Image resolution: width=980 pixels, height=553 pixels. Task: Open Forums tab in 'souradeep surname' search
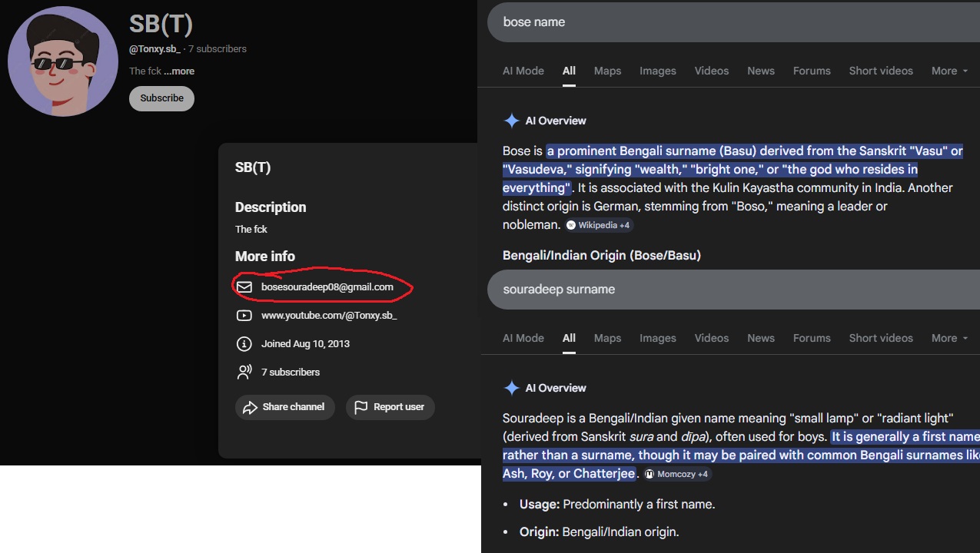pyautogui.click(x=812, y=338)
